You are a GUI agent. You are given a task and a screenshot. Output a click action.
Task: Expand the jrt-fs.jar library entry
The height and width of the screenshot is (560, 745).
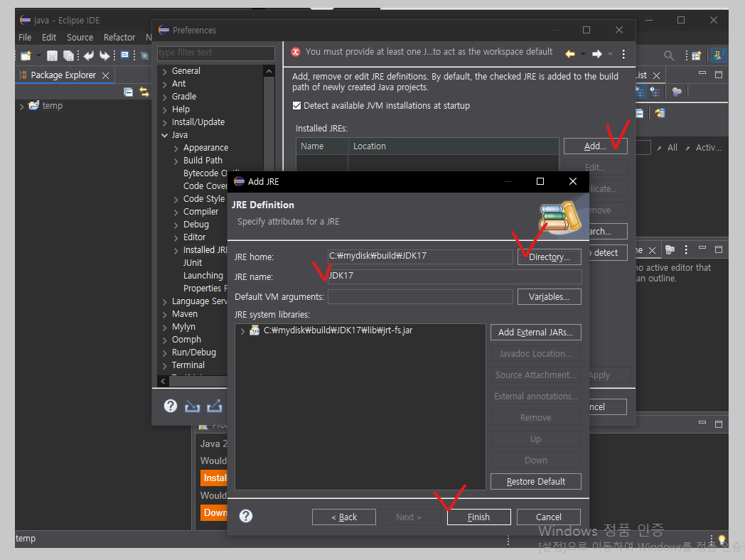[242, 331]
